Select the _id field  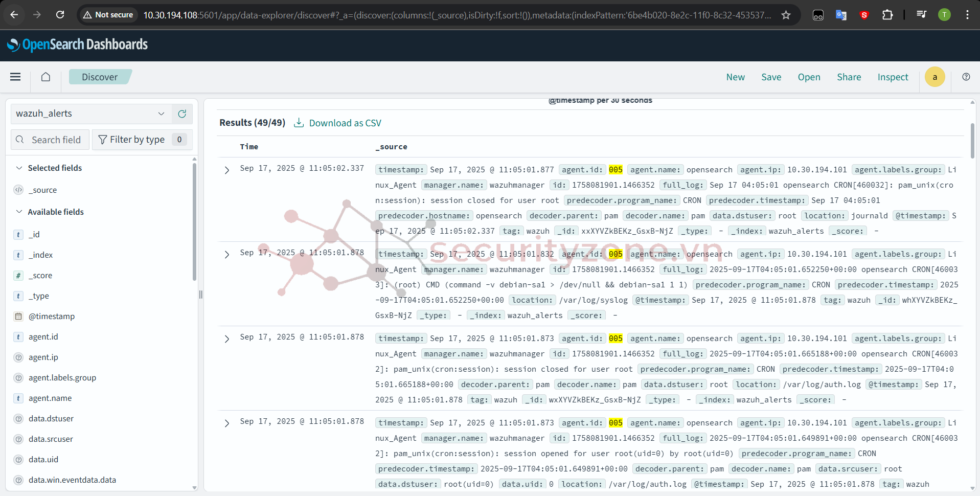[34, 234]
